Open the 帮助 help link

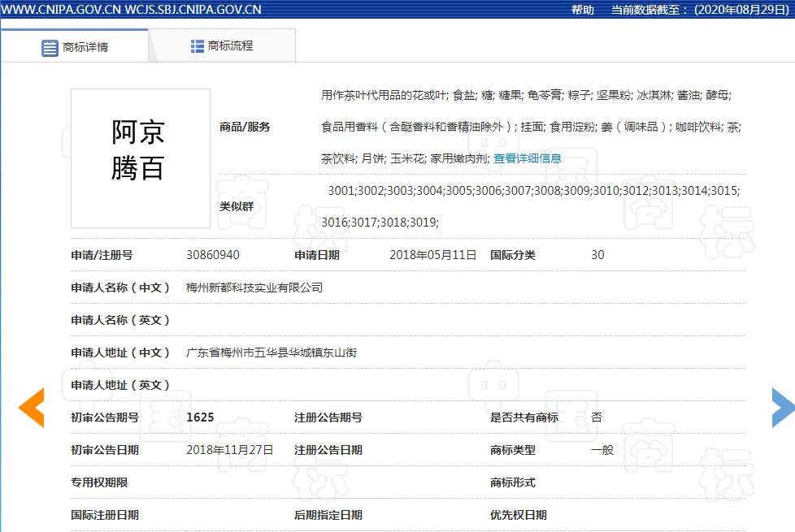click(x=582, y=10)
